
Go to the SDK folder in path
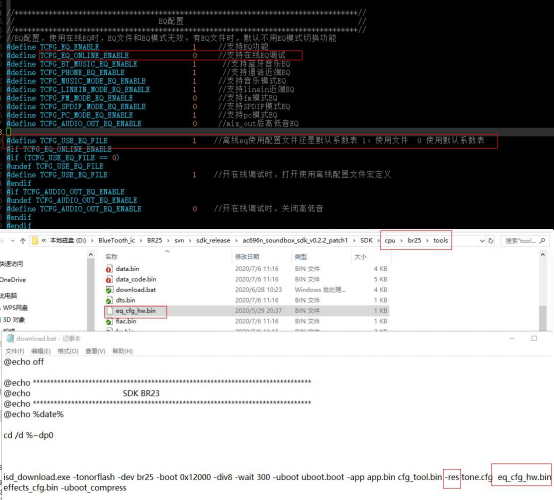[x=366, y=241]
